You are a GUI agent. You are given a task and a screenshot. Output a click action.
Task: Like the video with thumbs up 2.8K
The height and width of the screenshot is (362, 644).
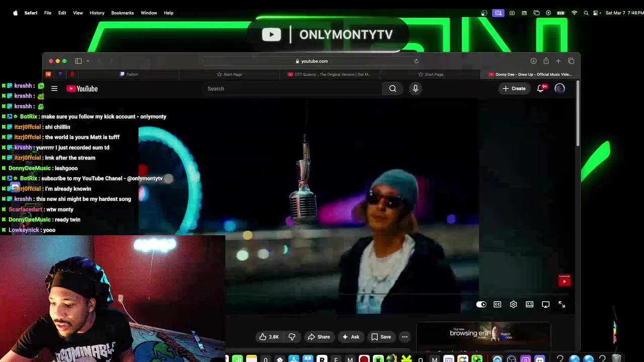point(269,337)
